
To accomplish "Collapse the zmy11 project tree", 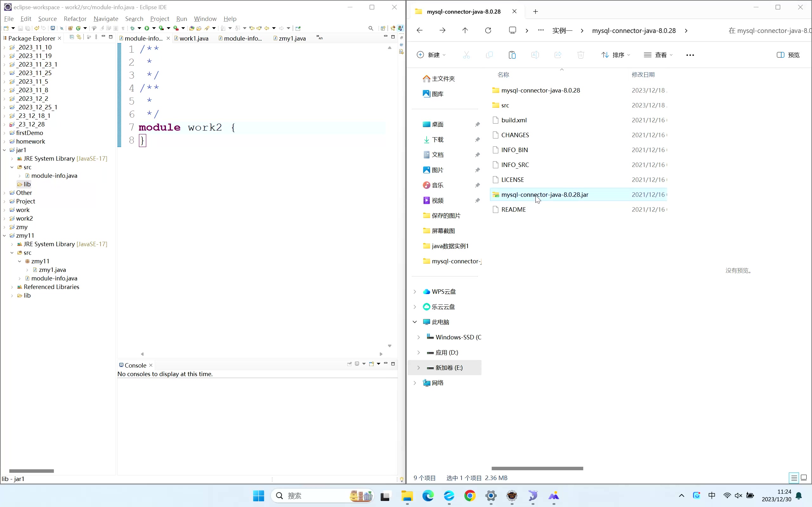I will pyautogui.click(x=4, y=236).
